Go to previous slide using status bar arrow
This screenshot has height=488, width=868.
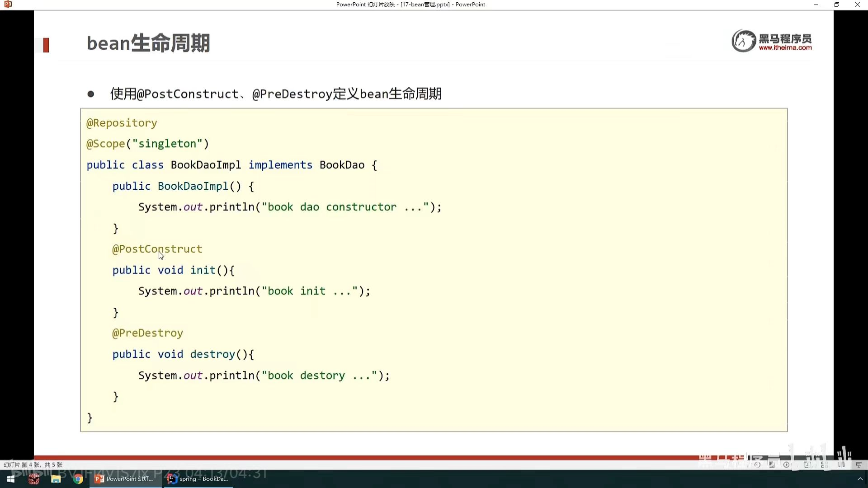(x=757, y=465)
